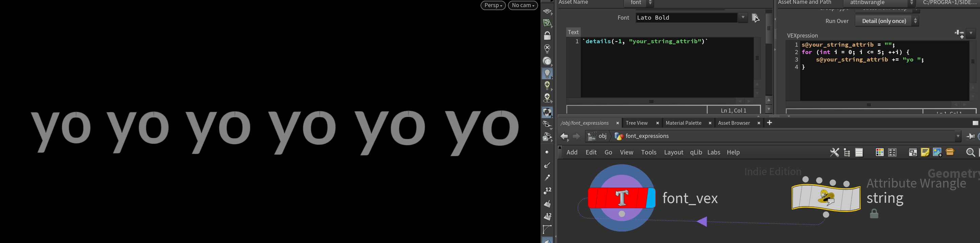This screenshot has height=243, width=980.
Task: Click the network editor search magnifier
Action: pos(970,153)
